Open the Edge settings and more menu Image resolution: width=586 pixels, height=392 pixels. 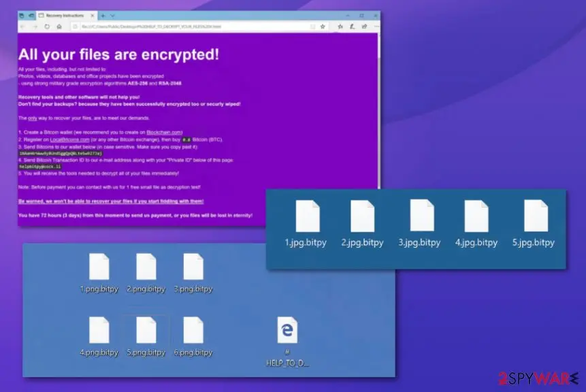pyautogui.click(x=376, y=27)
